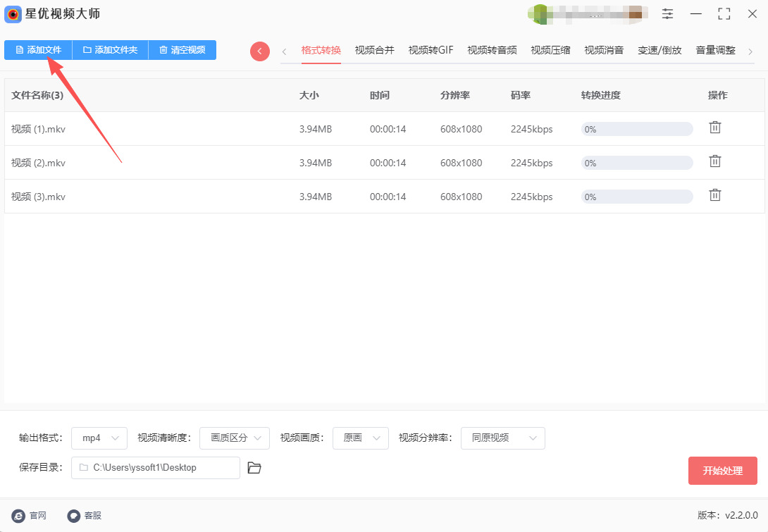Switch to the 视频合并 tab
768x532 pixels.
coord(374,50)
